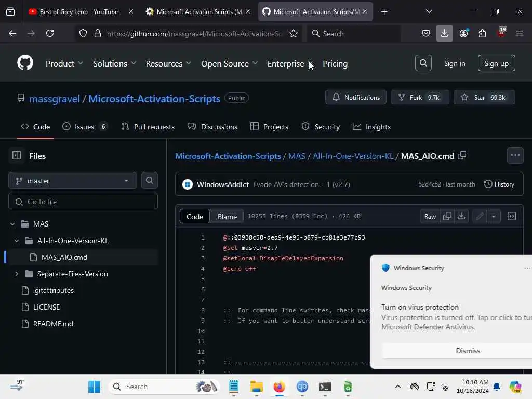Expand the Separate-Files-Version folder
532x399 pixels.
point(17,274)
